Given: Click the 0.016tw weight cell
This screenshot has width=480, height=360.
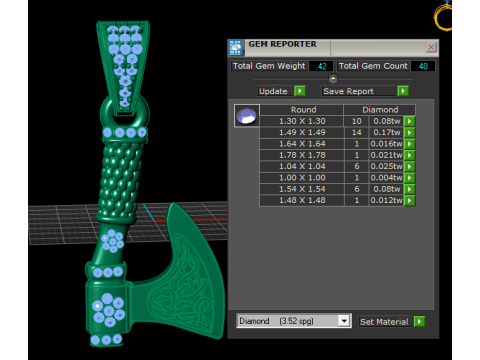Looking at the screenshot, I should [x=386, y=144].
